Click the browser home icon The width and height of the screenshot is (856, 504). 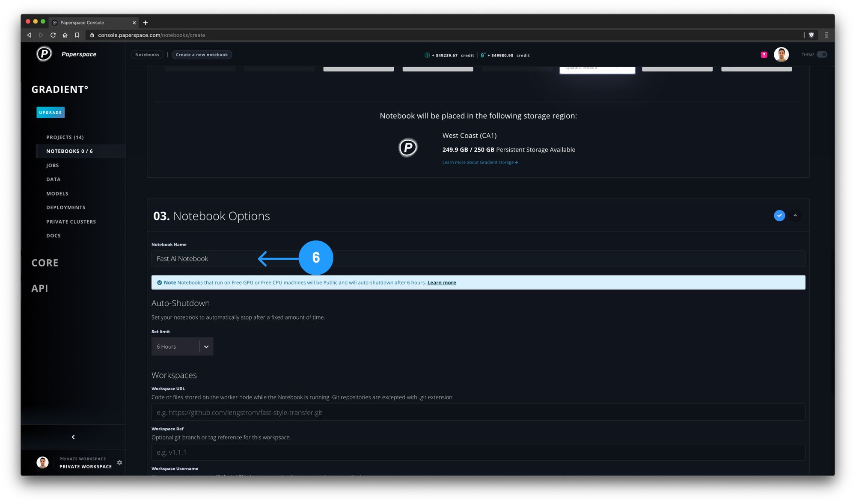click(65, 35)
